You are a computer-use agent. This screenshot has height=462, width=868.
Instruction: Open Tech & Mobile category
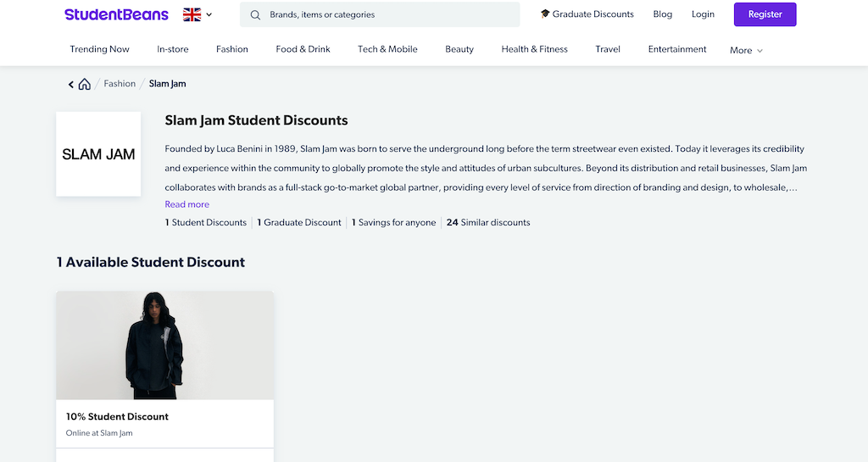tap(387, 49)
